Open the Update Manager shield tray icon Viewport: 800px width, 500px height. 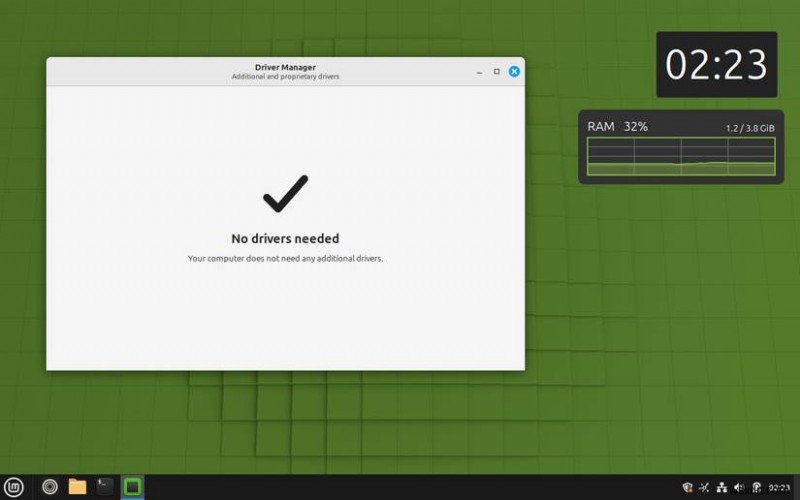pos(687,488)
